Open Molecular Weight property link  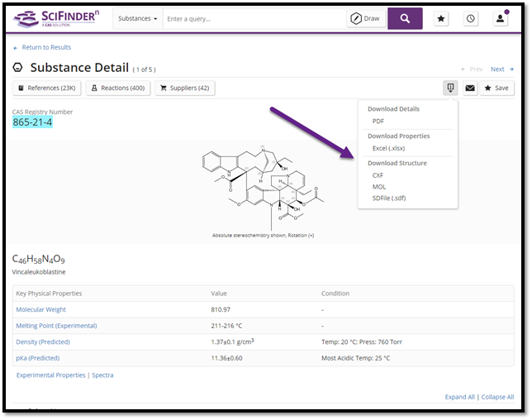point(41,310)
